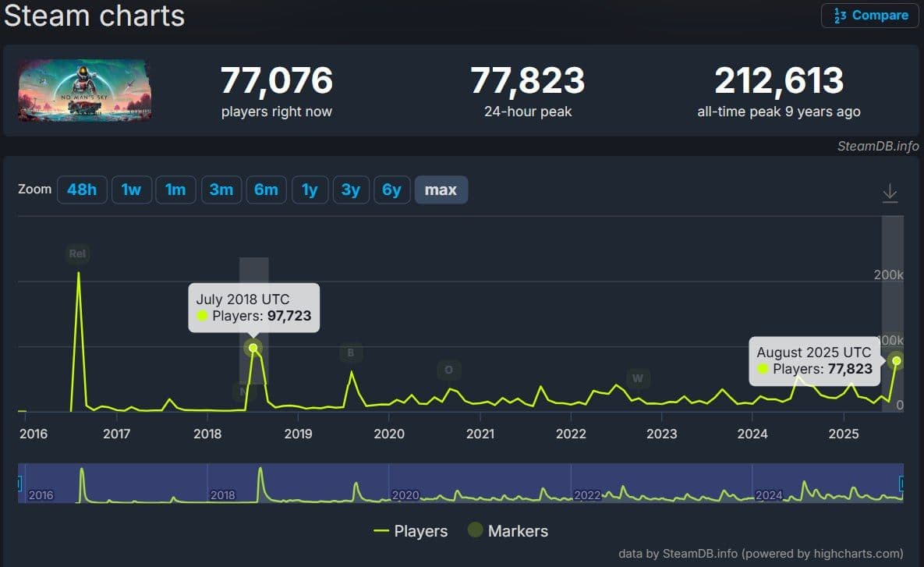Select the max zoom range
924x567 pixels.
click(x=441, y=190)
